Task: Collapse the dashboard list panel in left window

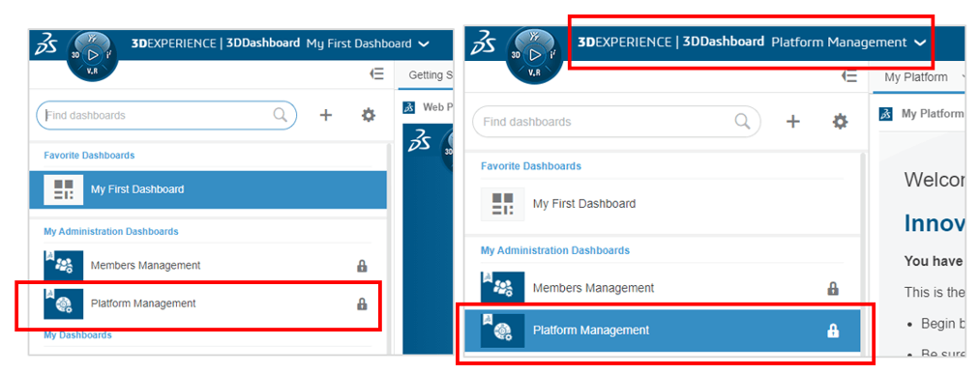Action: (376, 74)
